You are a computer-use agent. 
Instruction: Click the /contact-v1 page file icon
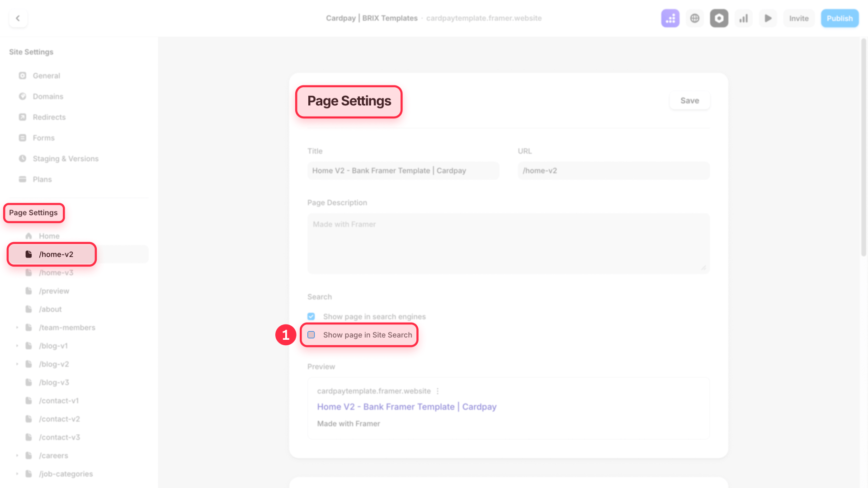click(28, 400)
